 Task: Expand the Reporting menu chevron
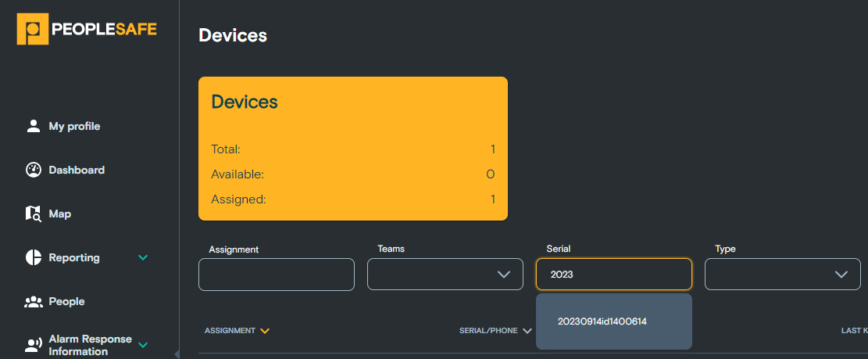[143, 257]
